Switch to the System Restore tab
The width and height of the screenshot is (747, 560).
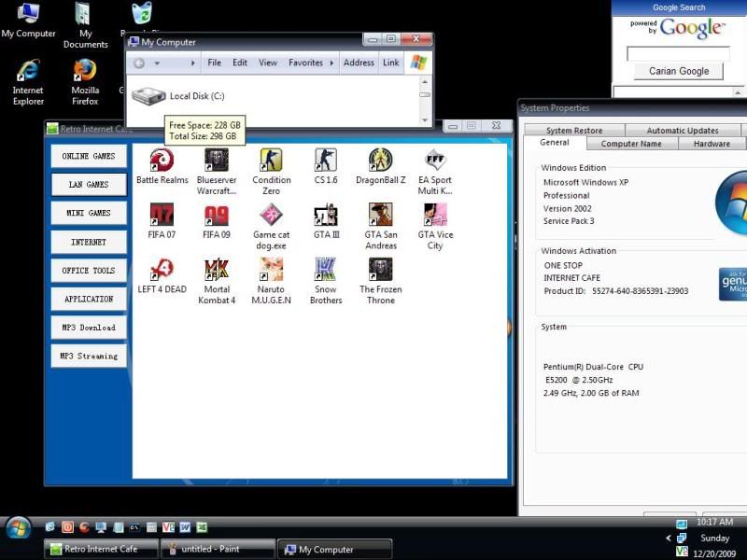click(x=574, y=130)
